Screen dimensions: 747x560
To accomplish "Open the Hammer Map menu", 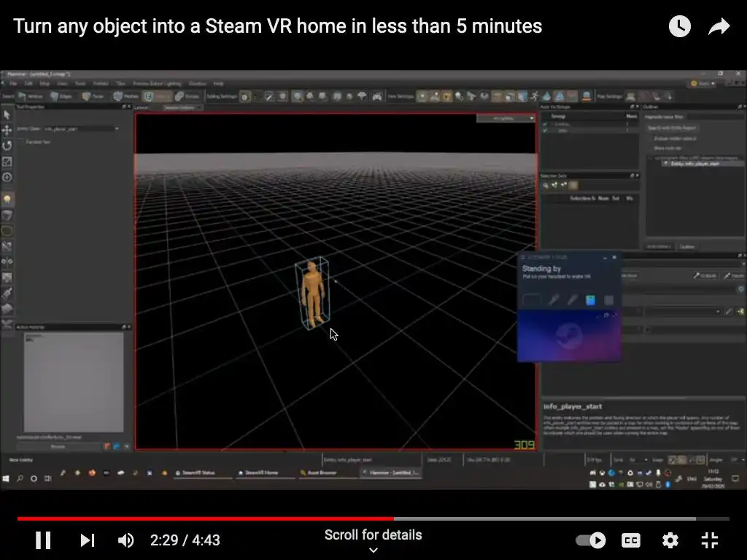I will point(44,84).
